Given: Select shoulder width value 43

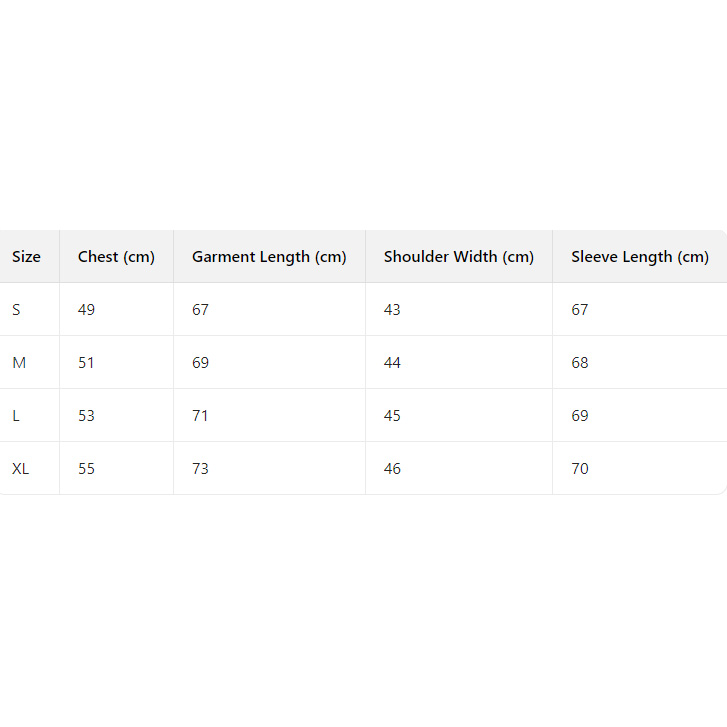Looking at the screenshot, I should [392, 310].
